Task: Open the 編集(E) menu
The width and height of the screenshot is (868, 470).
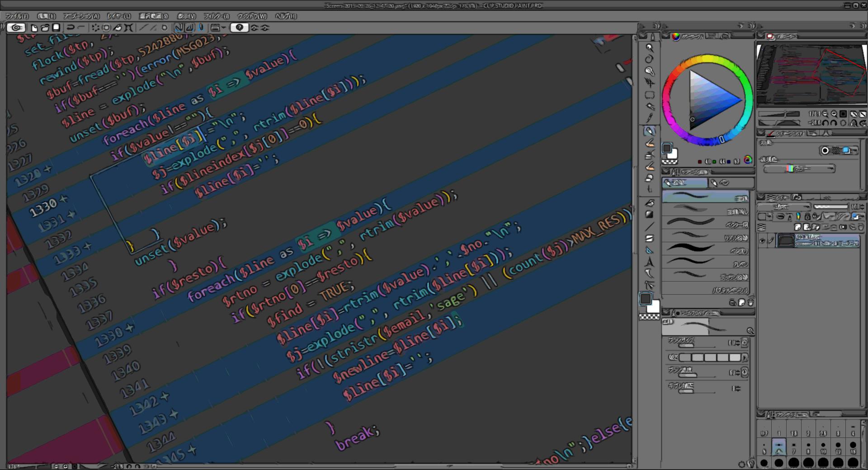Action: click(46, 16)
